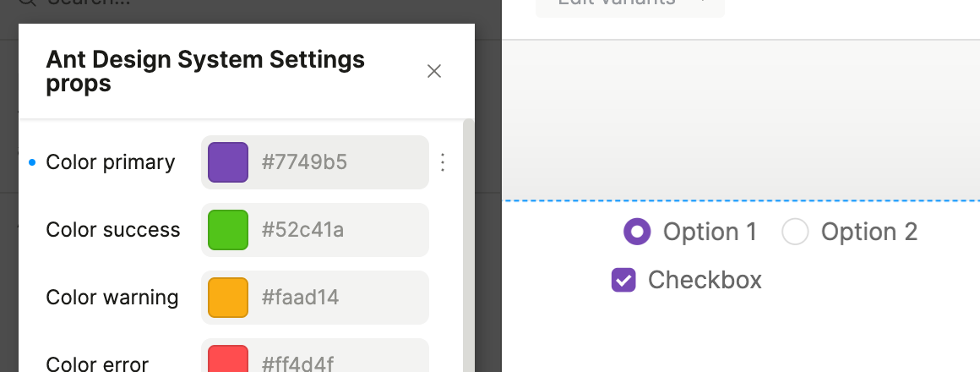Click the Color success label
980x372 pixels.
tap(113, 230)
